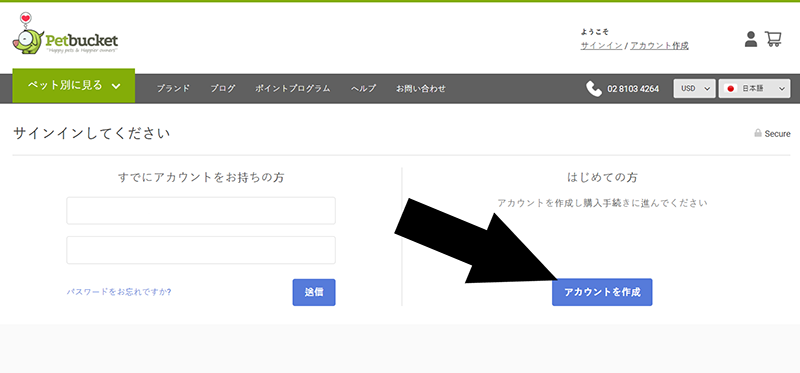
Task: Click the サインインしてください heading
Action: click(91, 134)
